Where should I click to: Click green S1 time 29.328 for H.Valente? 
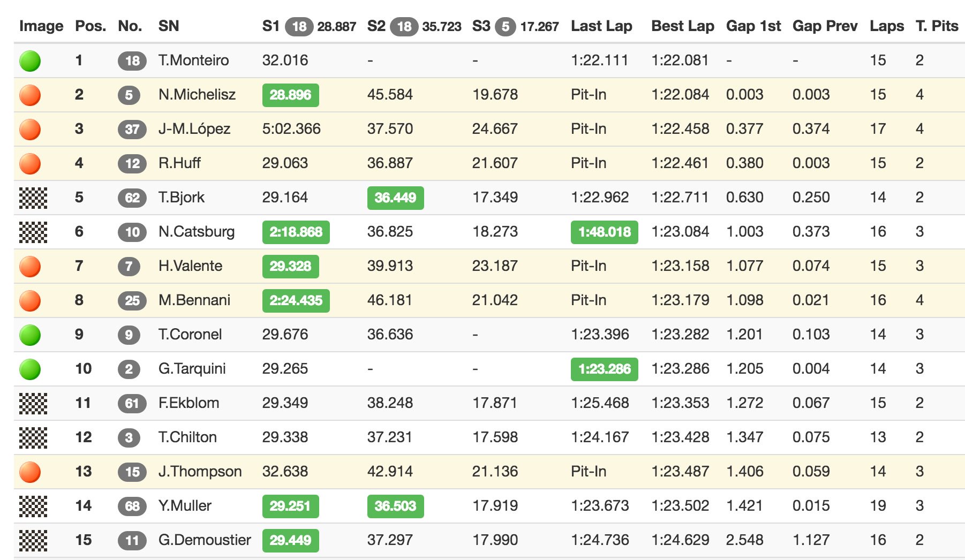[x=291, y=266]
